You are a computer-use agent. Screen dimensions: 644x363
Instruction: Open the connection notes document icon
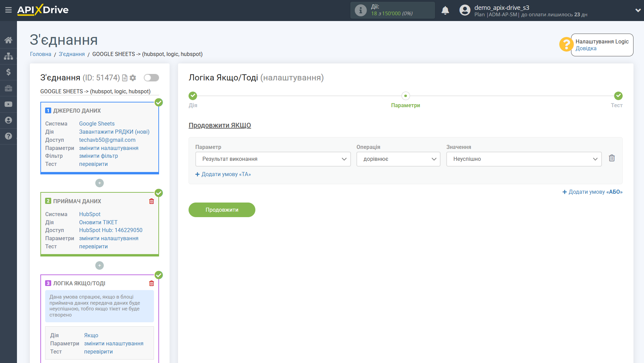pos(125,78)
